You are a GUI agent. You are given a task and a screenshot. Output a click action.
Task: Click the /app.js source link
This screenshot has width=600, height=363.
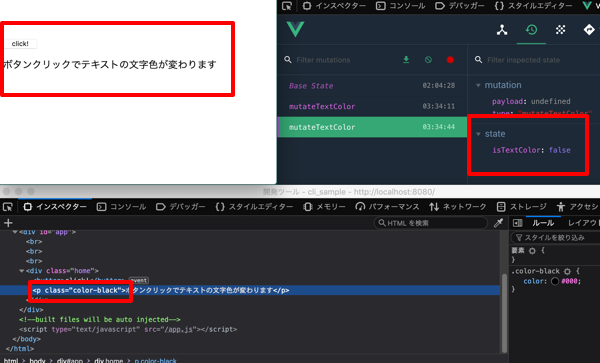point(180,329)
